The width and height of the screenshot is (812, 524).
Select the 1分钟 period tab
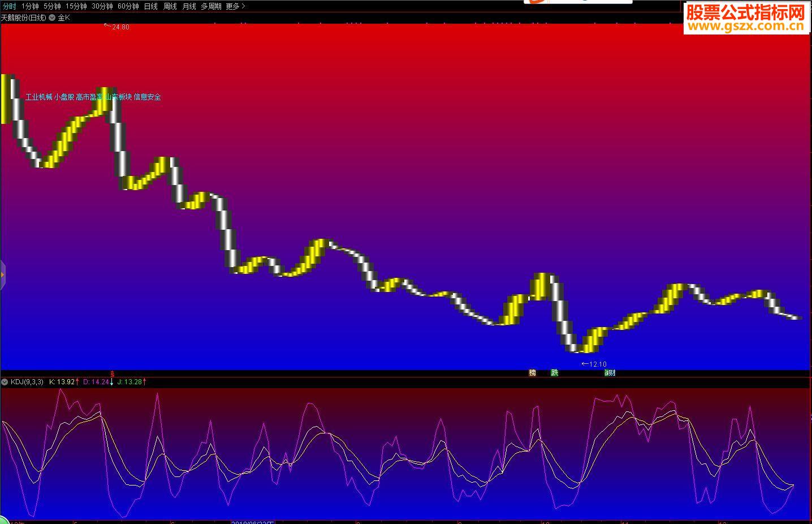click(x=30, y=6)
